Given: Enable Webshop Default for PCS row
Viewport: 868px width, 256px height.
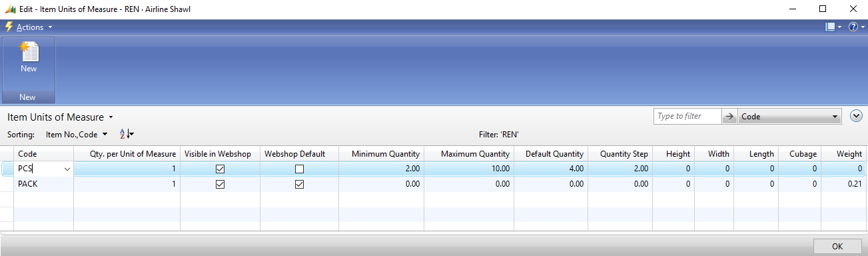Looking at the screenshot, I should click(x=299, y=169).
